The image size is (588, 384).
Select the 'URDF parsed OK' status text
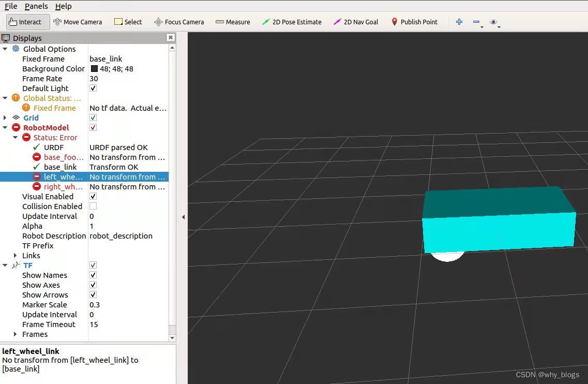(118, 147)
